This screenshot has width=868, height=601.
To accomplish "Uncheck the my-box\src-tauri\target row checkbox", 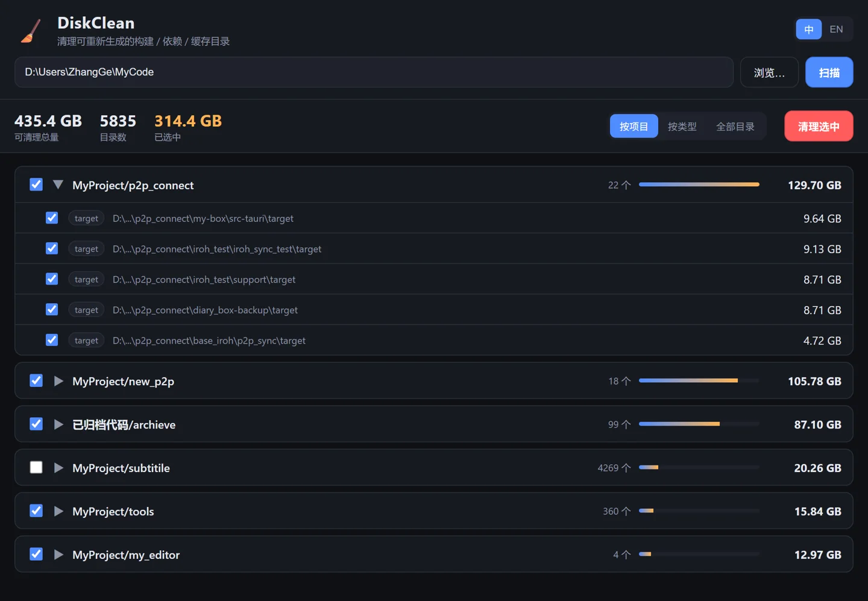I will [52, 218].
